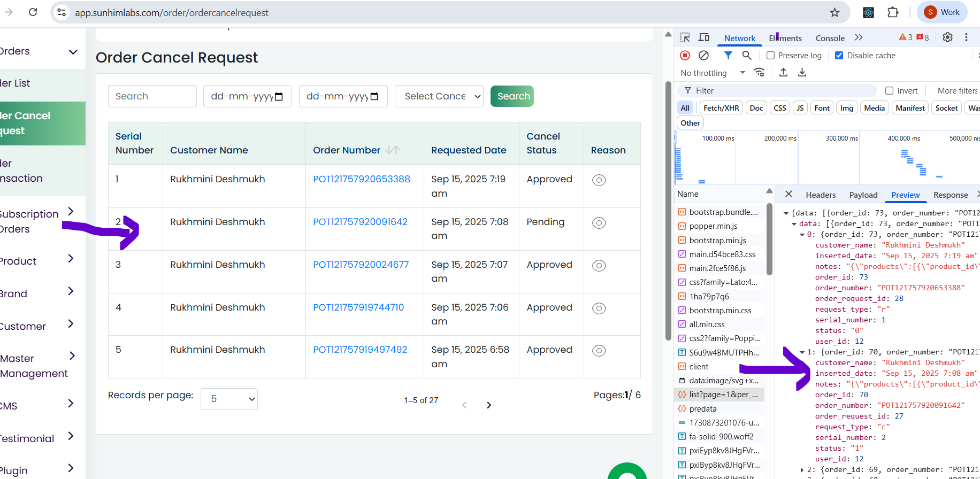The width and height of the screenshot is (980, 479).
Task: Filter requests by CSS type
Action: coord(780,108)
